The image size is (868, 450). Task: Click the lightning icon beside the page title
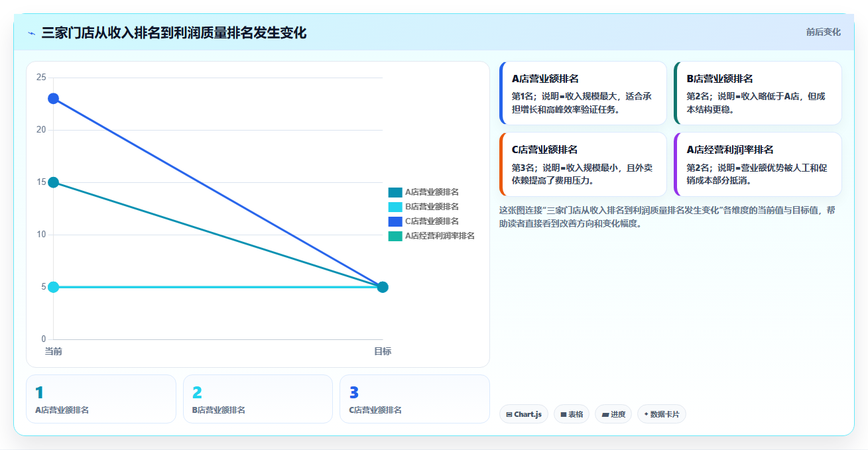31,33
